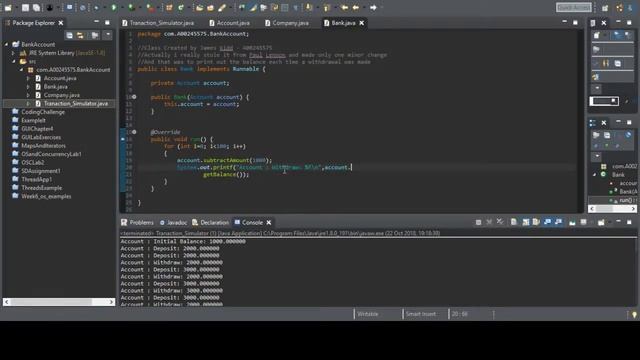Click Open Console icon
Image resolution: width=640 pixels, height=360 pixels.
tap(601, 222)
